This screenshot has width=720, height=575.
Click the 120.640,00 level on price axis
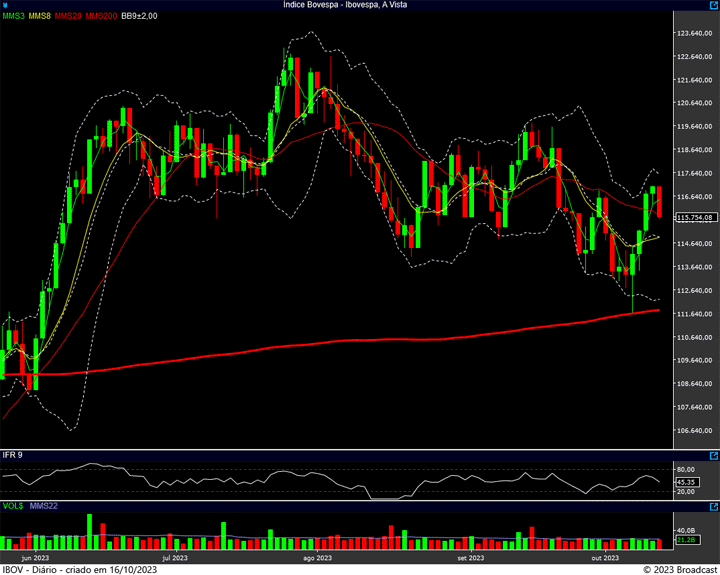(695, 103)
